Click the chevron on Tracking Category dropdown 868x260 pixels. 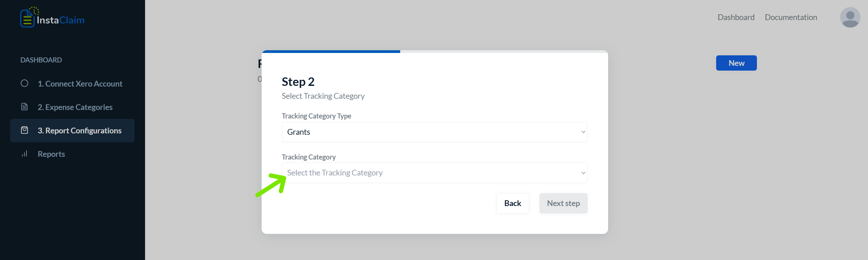[583, 173]
